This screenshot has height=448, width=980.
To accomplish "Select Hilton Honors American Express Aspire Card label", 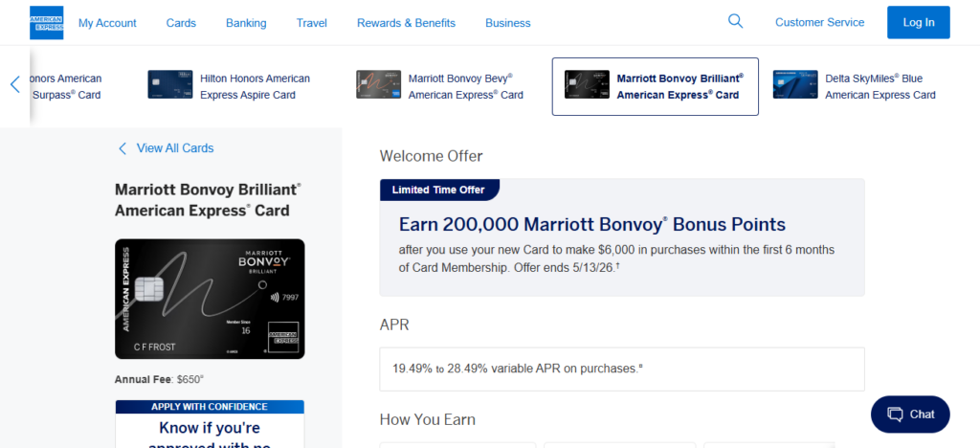I will (255, 87).
